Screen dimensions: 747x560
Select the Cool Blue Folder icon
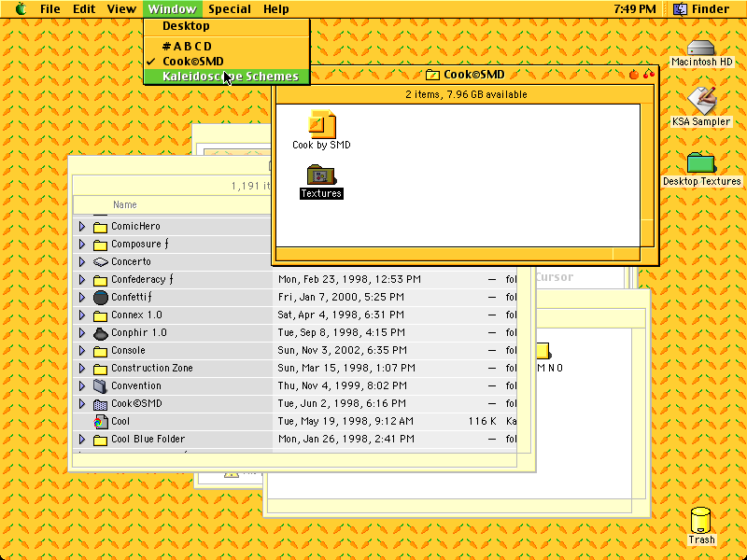pyautogui.click(x=100, y=440)
